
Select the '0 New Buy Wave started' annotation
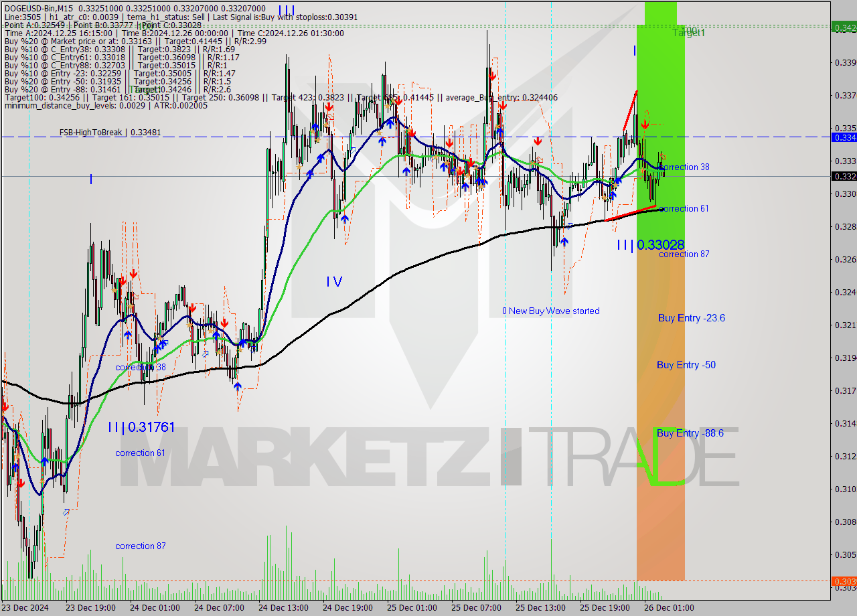551,311
